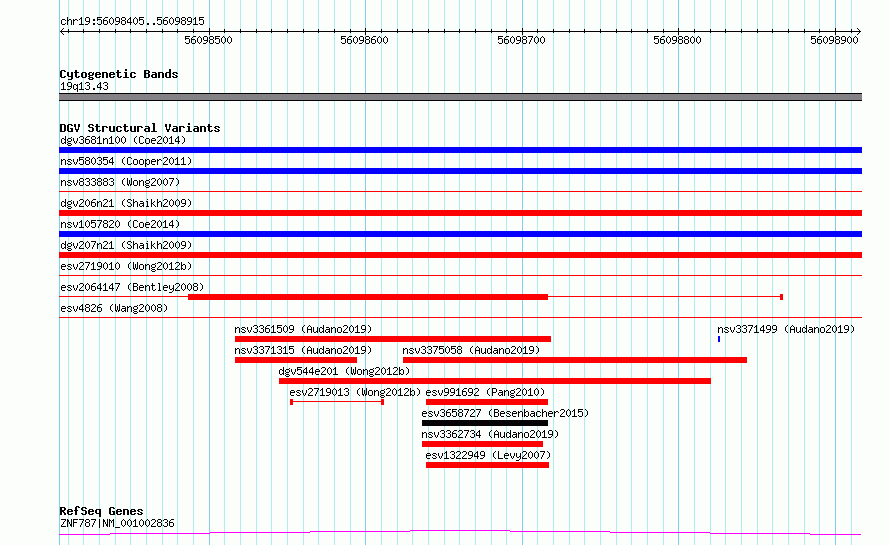Click the DGV Structural Variants track heading
Viewport: 890px width, 545px height.
pos(140,128)
